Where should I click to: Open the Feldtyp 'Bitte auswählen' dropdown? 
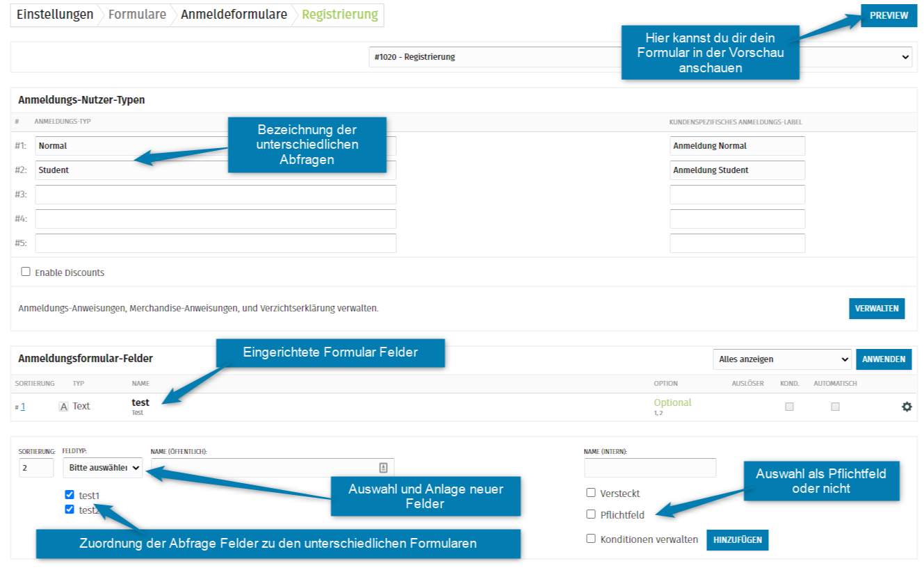102,469
